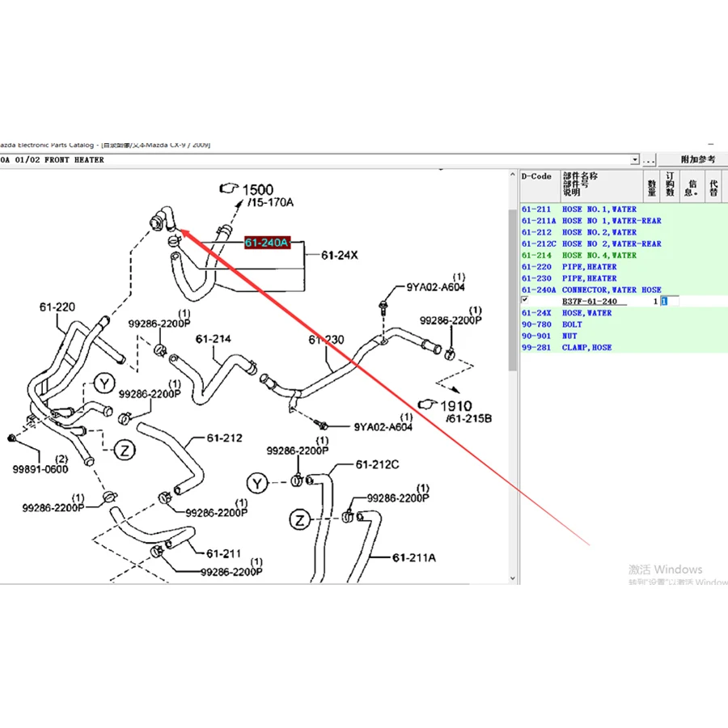Click the order quantity field for B37F-61-240

[x=670, y=302]
